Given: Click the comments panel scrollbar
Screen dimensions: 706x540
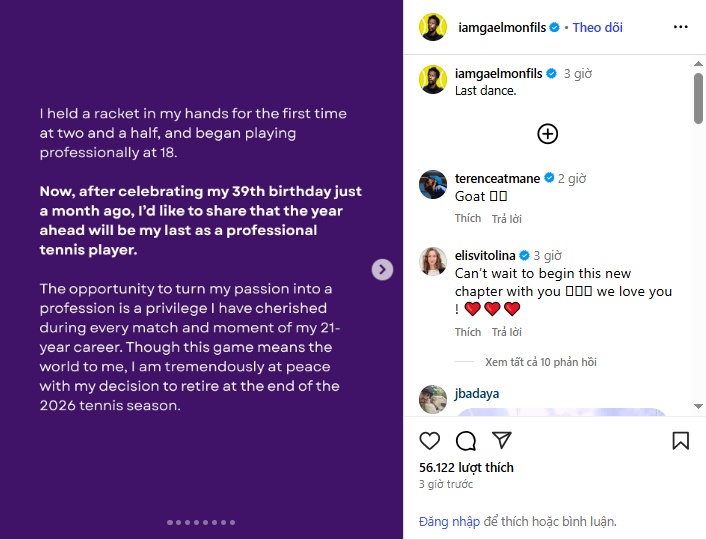Looking at the screenshot, I should tap(698, 100).
